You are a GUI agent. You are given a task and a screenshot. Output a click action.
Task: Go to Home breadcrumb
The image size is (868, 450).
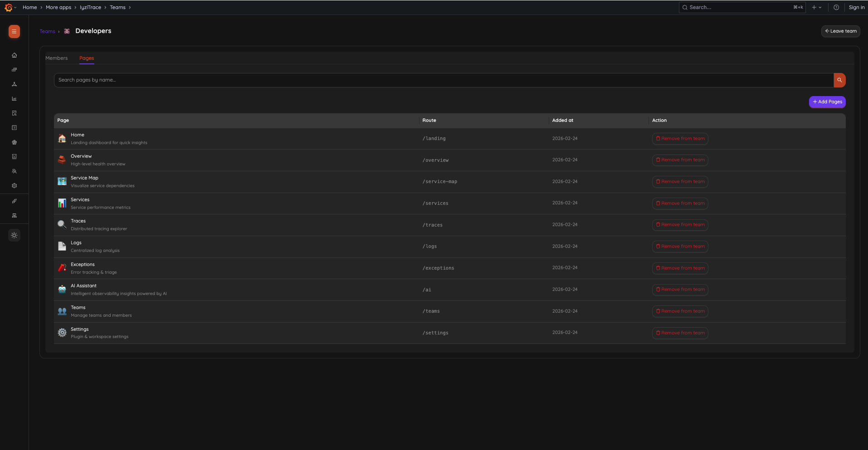pyautogui.click(x=30, y=7)
